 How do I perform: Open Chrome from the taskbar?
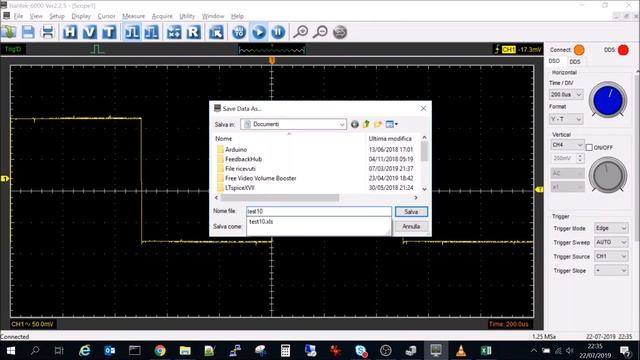pyautogui.click(x=160, y=351)
